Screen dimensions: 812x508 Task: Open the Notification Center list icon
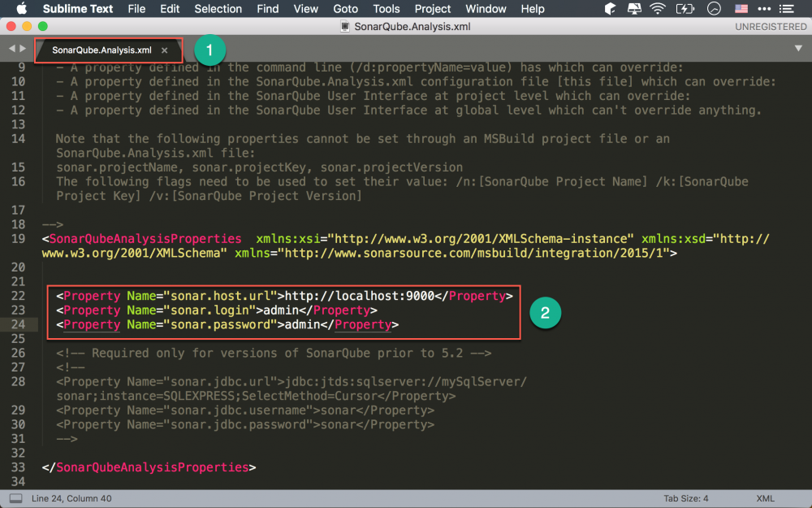[787, 9]
